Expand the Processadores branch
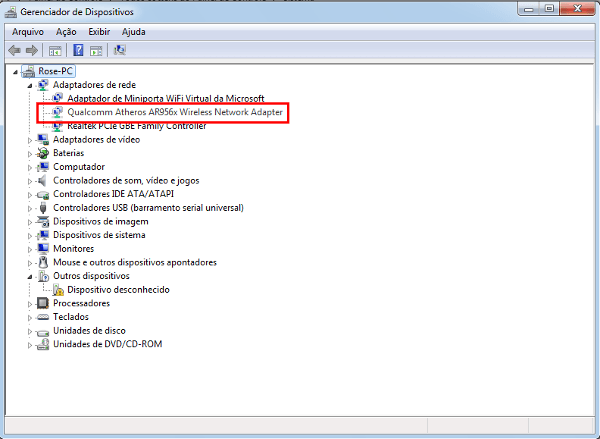The height and width of the screenshot is (439, 600). click(30, 304)
